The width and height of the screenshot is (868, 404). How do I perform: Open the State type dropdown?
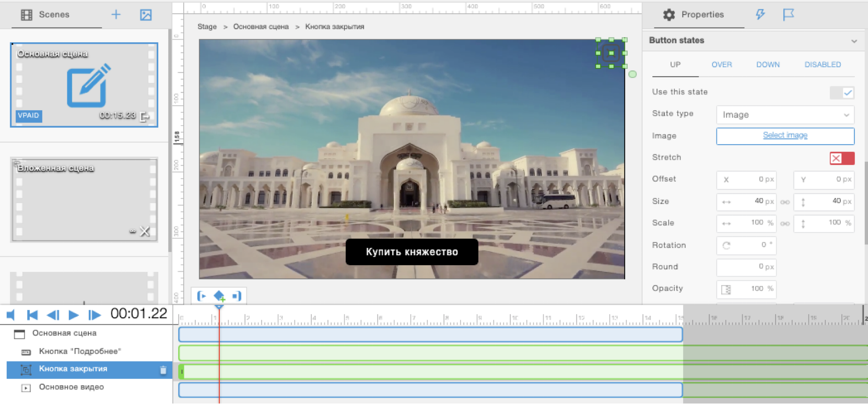click(x=785, y=115)
